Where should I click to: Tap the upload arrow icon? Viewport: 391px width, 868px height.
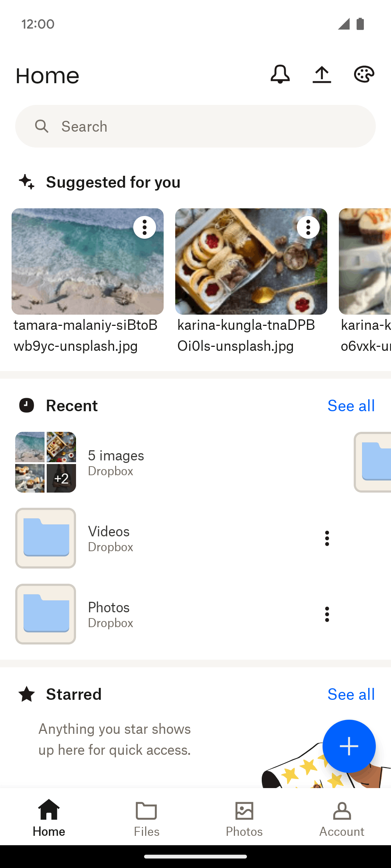[x=322, y=75]
